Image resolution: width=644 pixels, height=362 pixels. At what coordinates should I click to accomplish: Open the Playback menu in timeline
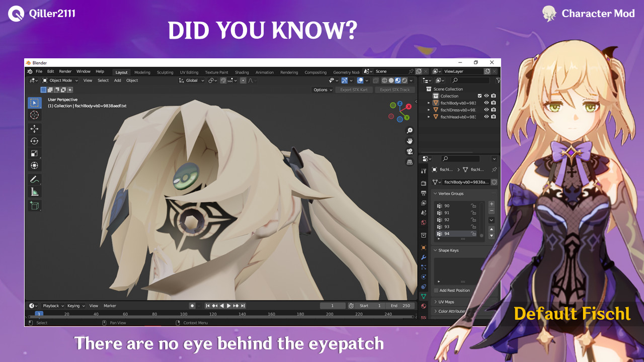(52, 306)
